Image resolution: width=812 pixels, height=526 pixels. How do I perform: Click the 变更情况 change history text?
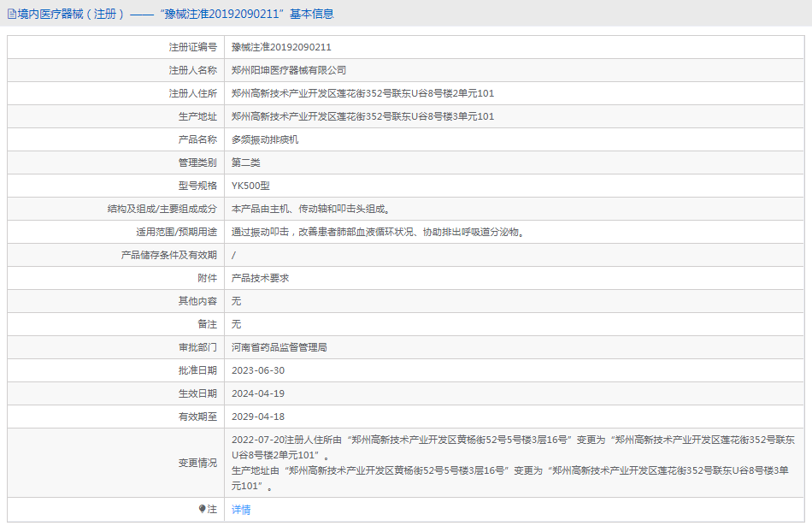[513, 463]
